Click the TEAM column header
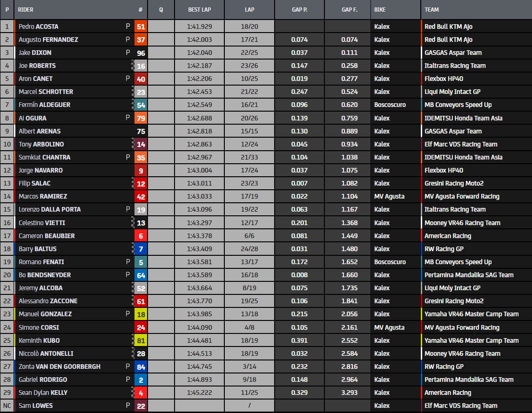 pos(431,9)
